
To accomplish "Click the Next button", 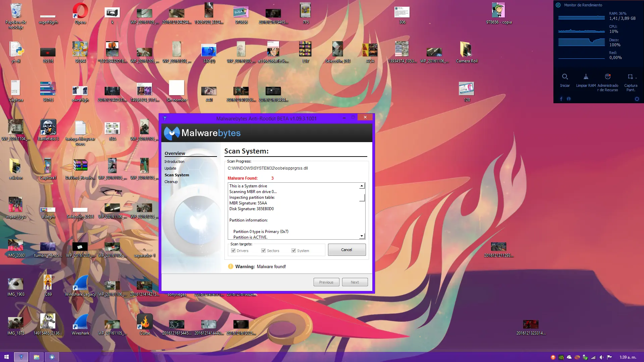I will [x=355, y=282].
